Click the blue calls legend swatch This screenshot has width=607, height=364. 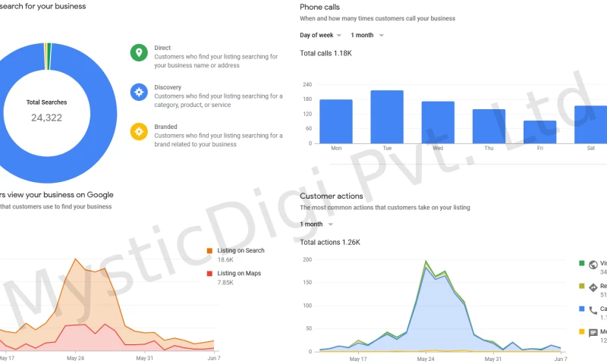(x=581, y=309)
